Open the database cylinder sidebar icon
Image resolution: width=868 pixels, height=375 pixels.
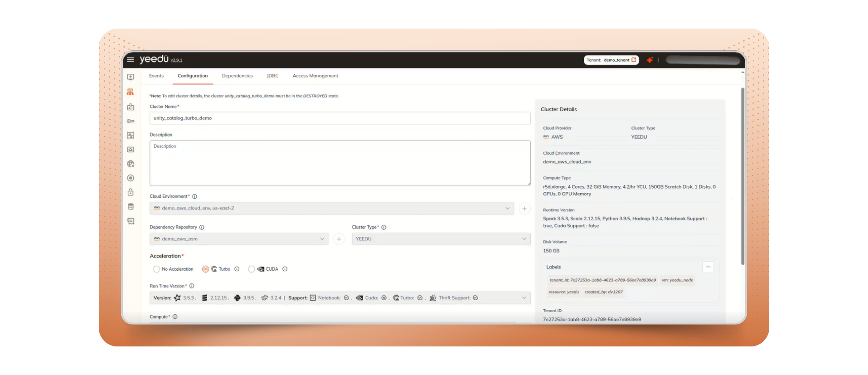(131, 207)
